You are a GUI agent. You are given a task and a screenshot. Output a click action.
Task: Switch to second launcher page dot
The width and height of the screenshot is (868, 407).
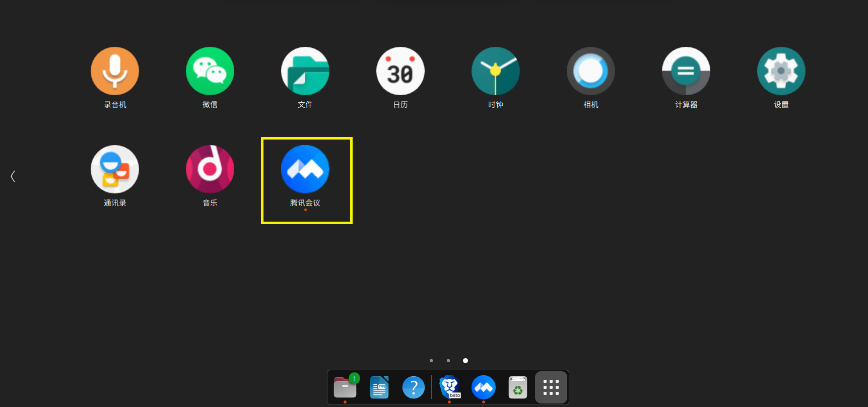tap(448, 361)
